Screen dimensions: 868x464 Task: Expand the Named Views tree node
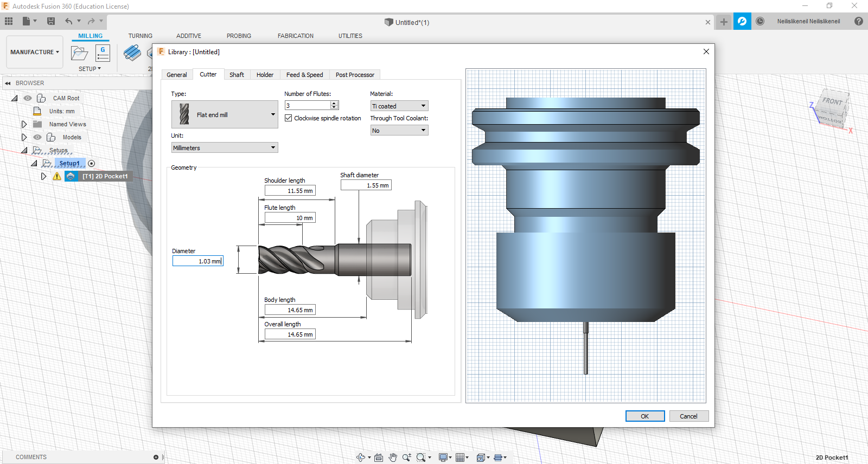pos(24,124)
